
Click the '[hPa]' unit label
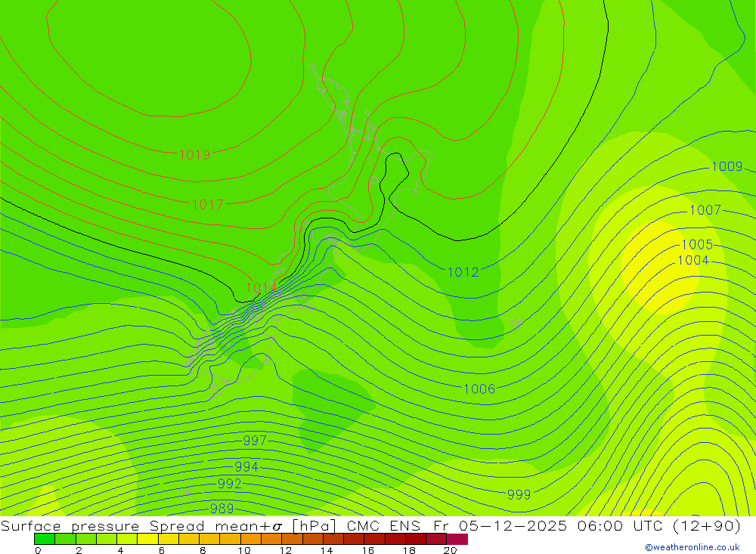click(314, 526)
